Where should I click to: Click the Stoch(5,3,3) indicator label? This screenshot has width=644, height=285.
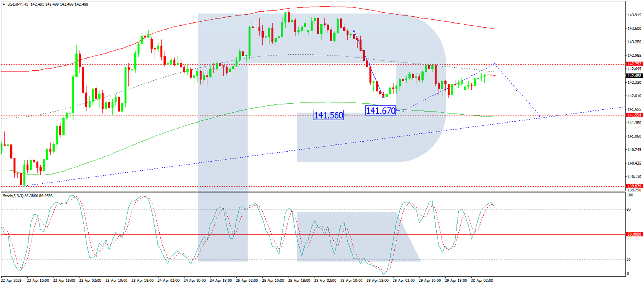[x=13, y=196]
